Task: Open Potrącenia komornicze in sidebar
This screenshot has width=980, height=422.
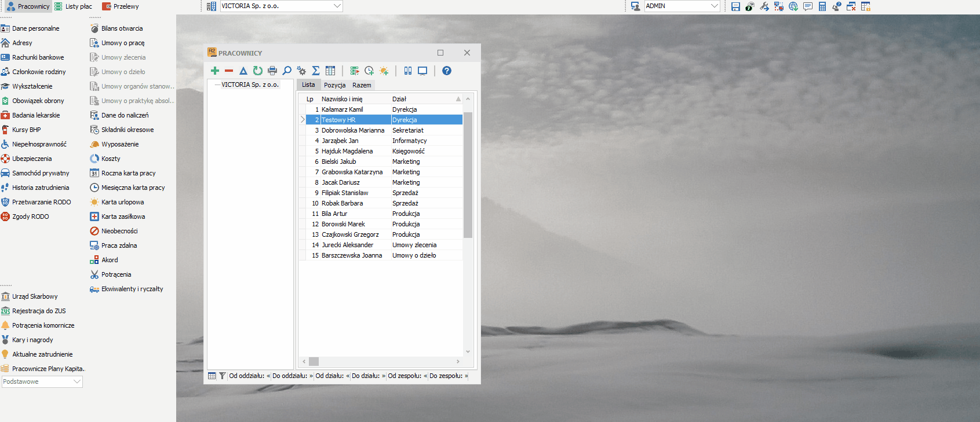Action: 38,325
